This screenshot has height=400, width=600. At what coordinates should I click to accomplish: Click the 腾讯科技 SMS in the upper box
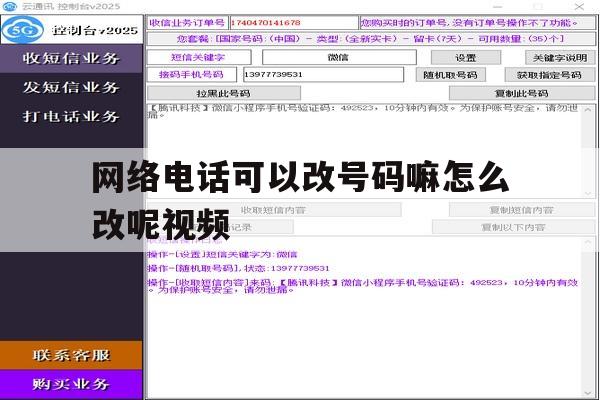tap(363, 111)
